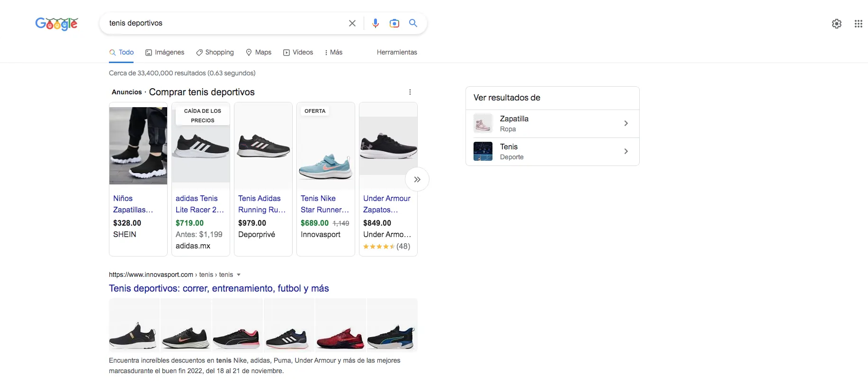Open search by image camera icon
This screenshot has width=868, height=385.
[394, 23]
